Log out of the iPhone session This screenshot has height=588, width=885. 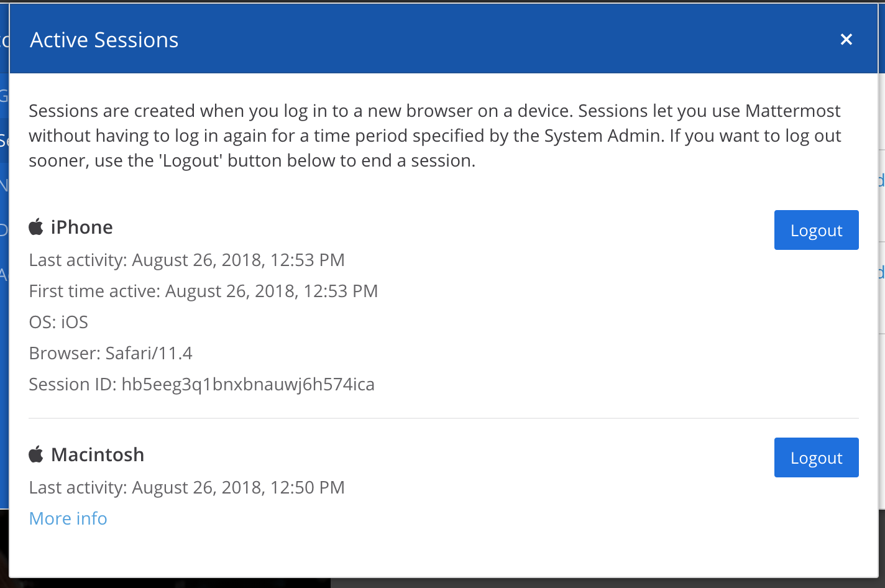tap(816, 230)
